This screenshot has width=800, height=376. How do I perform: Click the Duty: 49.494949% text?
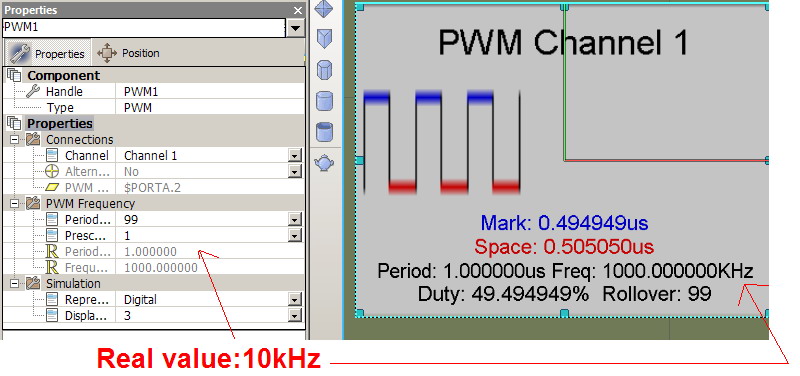[x=503, y=294]
